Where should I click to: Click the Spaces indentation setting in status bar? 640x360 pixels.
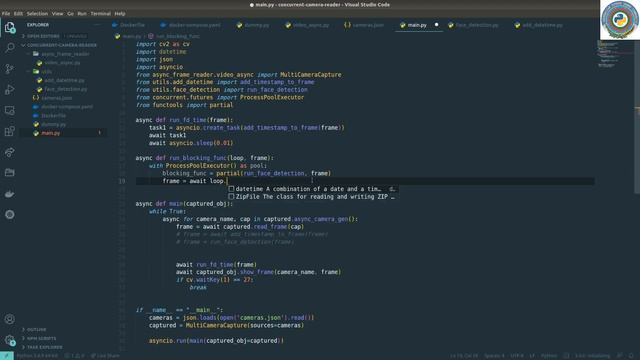coord(495,356)
